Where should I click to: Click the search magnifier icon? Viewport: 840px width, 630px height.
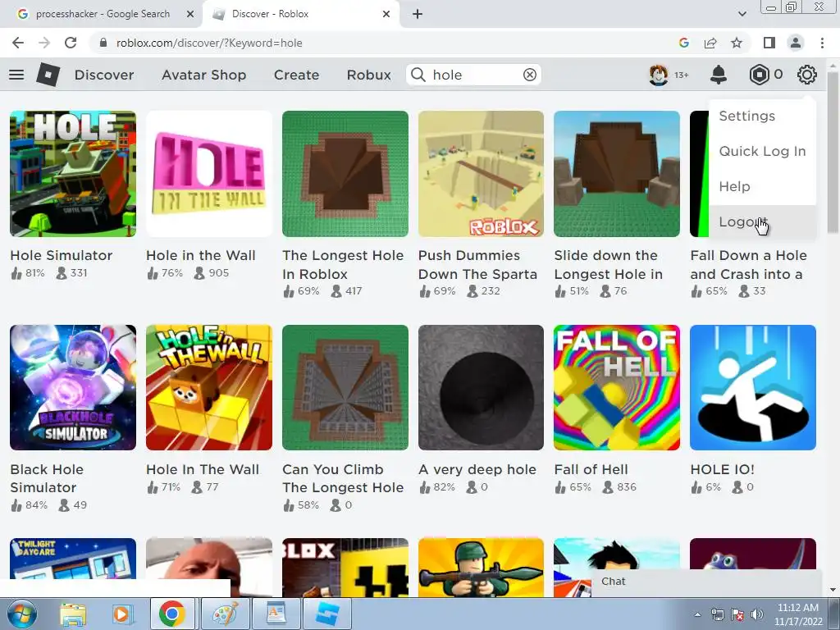418,75
